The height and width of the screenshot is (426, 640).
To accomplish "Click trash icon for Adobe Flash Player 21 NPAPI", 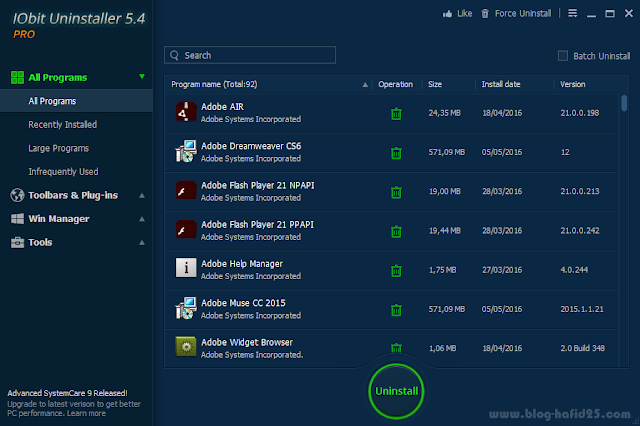I will 396,192.
